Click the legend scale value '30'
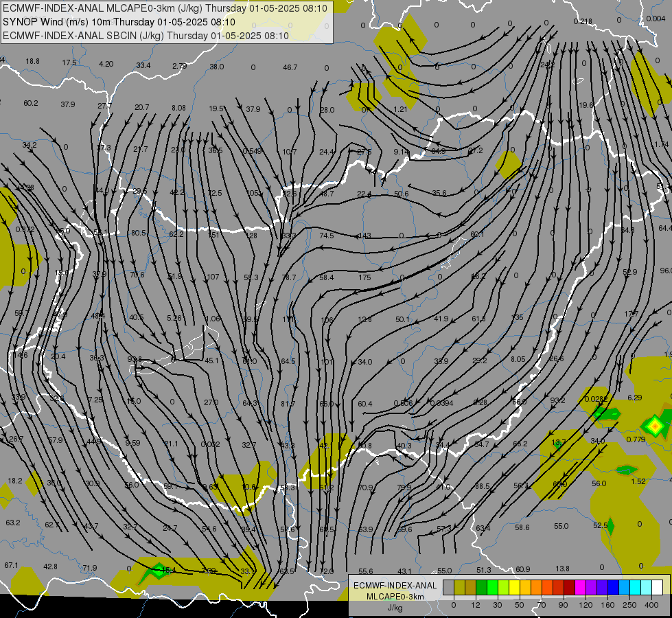672x618 pixels. tap(498, 605)
